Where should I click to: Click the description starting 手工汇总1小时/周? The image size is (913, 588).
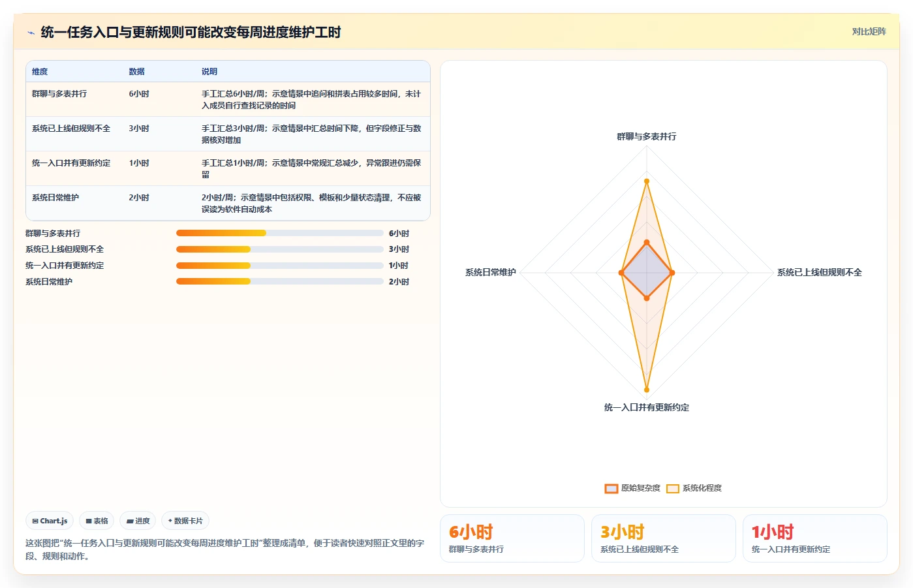tap(311, 169)
